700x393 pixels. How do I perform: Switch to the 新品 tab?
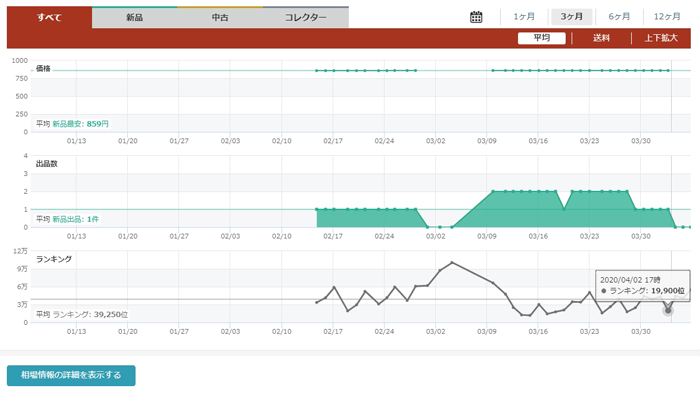coord(134,17)
